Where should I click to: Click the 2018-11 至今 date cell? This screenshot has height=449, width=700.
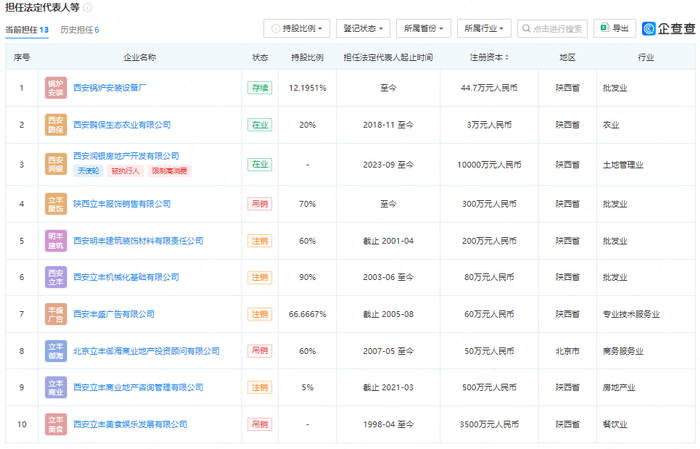[388, 125]
